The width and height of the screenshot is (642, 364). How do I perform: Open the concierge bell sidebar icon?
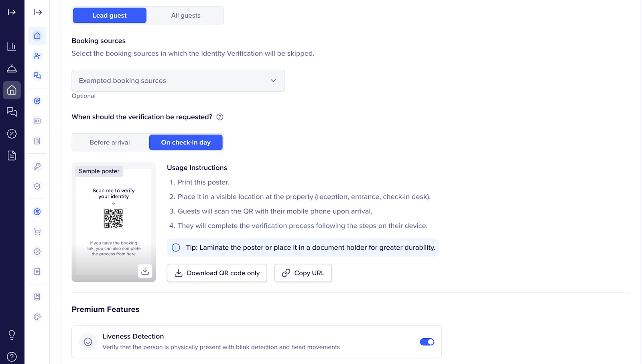(x=12, y=68)
